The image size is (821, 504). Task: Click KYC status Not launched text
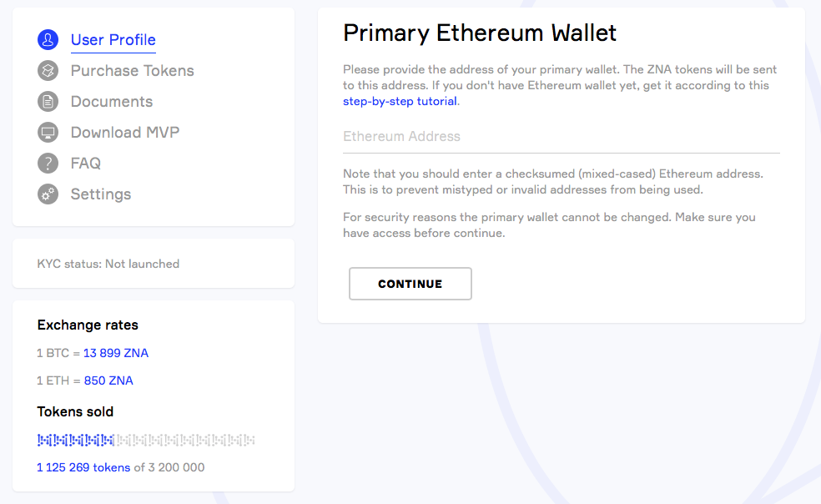pyautogui.click(x=108, y=264)
